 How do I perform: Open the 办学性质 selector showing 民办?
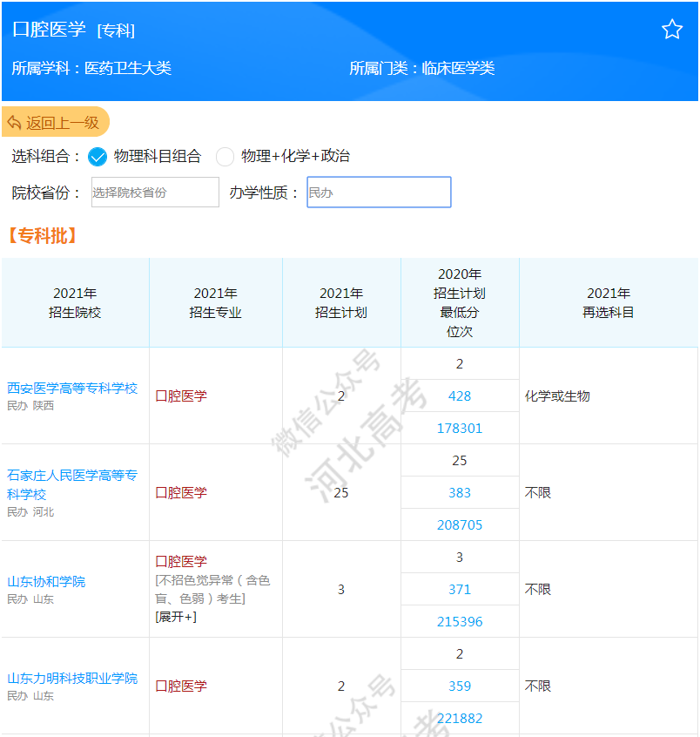(x=379, y=192)
